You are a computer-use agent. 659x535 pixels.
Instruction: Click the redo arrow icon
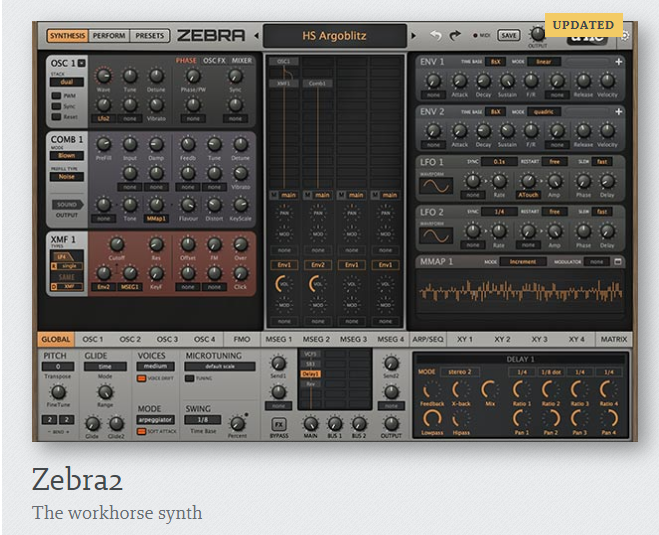coord(455,36)
